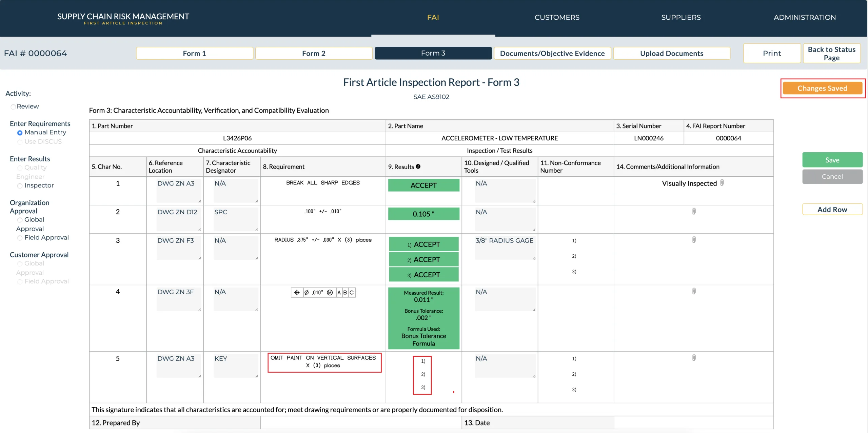Click the .100" +/- .010" requirement
Screen dimensions: 868x433
[323, 211]
